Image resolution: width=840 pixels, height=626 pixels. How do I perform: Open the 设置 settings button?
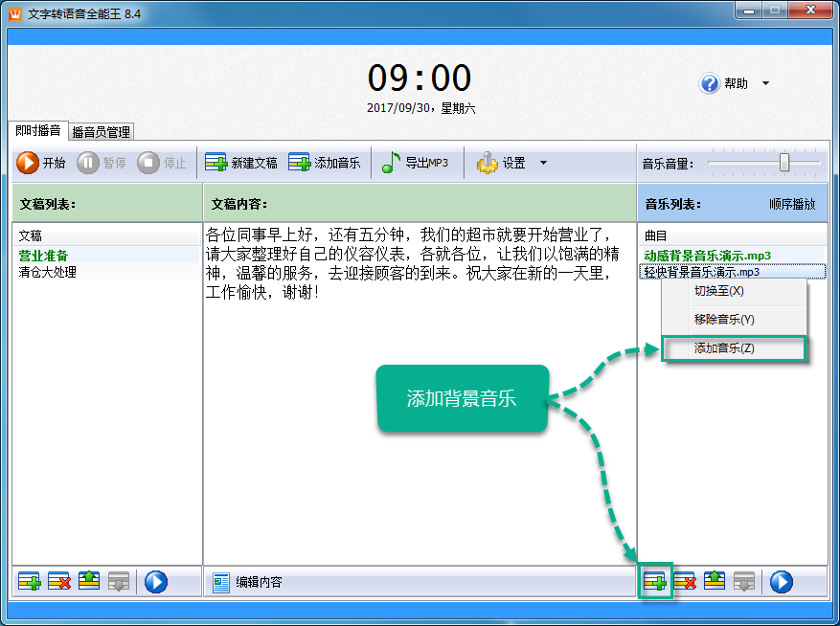[501, 163]
